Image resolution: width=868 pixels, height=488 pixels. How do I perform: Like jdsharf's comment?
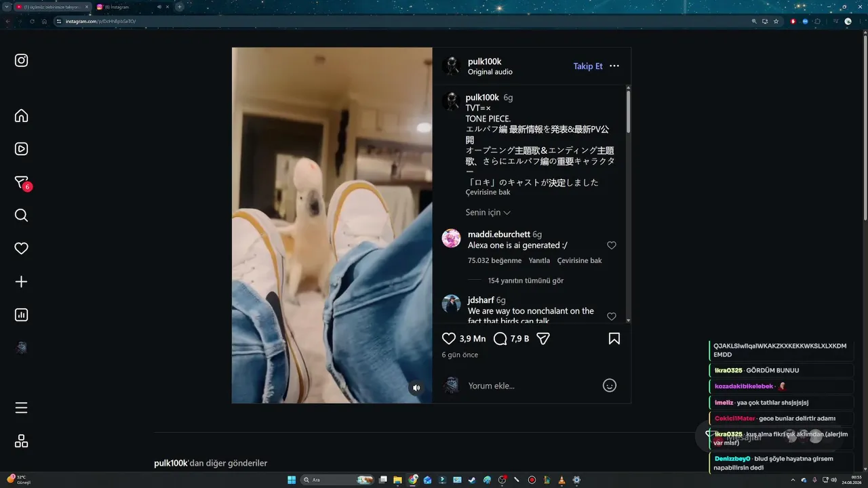pyautogui.click(x=612, y=317)
